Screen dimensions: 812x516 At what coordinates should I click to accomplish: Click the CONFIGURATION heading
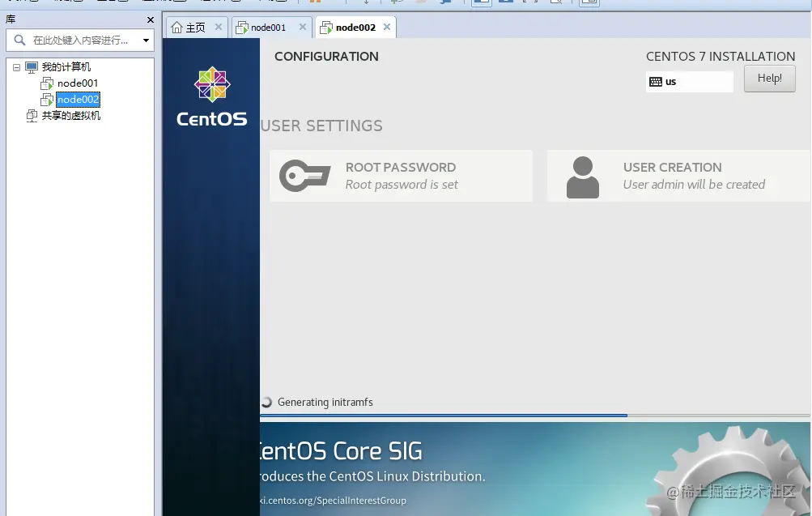(x=326, y=57)
